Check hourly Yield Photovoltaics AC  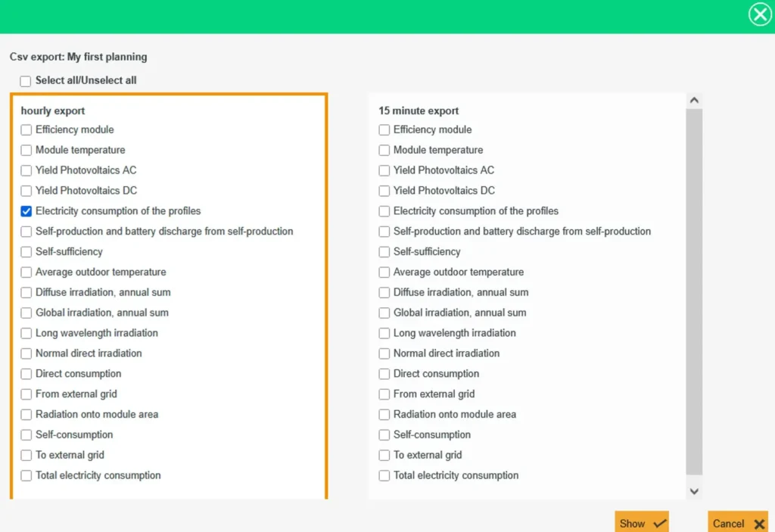26,171
